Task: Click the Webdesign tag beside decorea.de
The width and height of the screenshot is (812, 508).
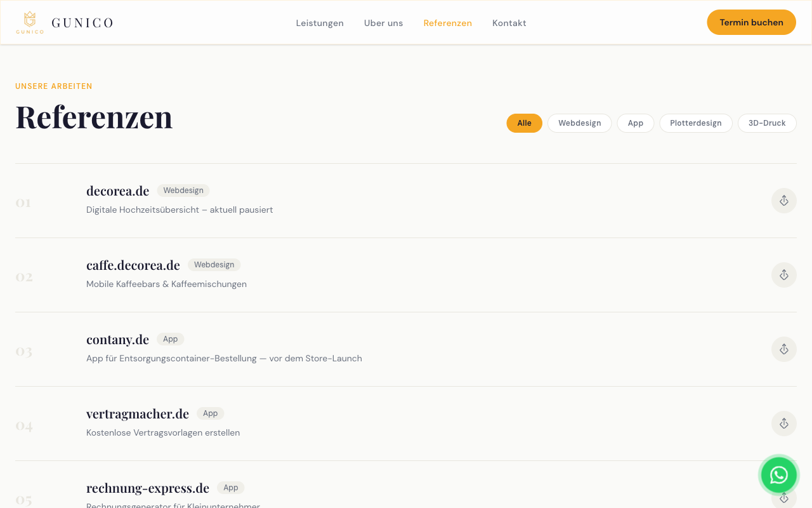Action: [183, 190]
